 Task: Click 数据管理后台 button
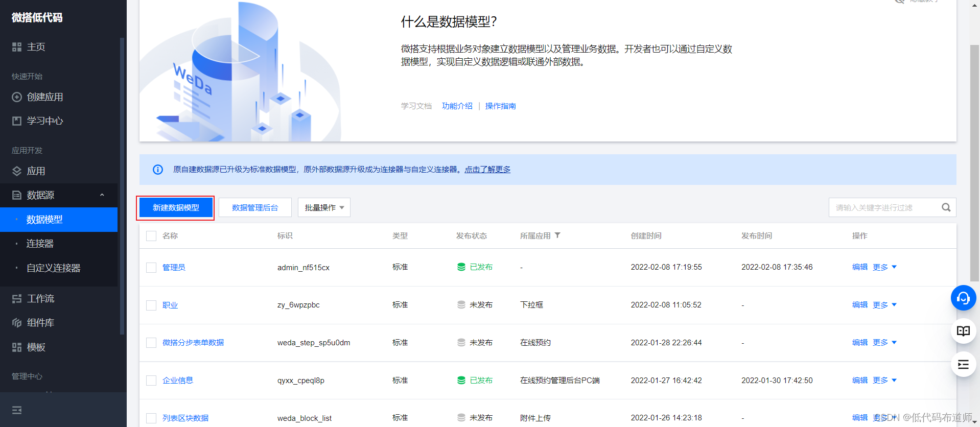(x=255, y=207)
